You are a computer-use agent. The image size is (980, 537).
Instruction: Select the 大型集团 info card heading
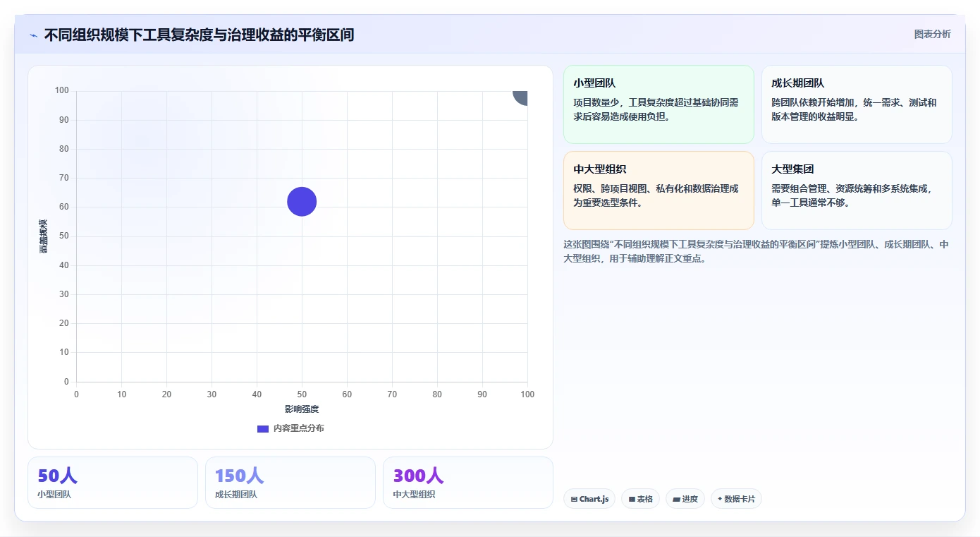pyautogui.click(x=793, y=169)
